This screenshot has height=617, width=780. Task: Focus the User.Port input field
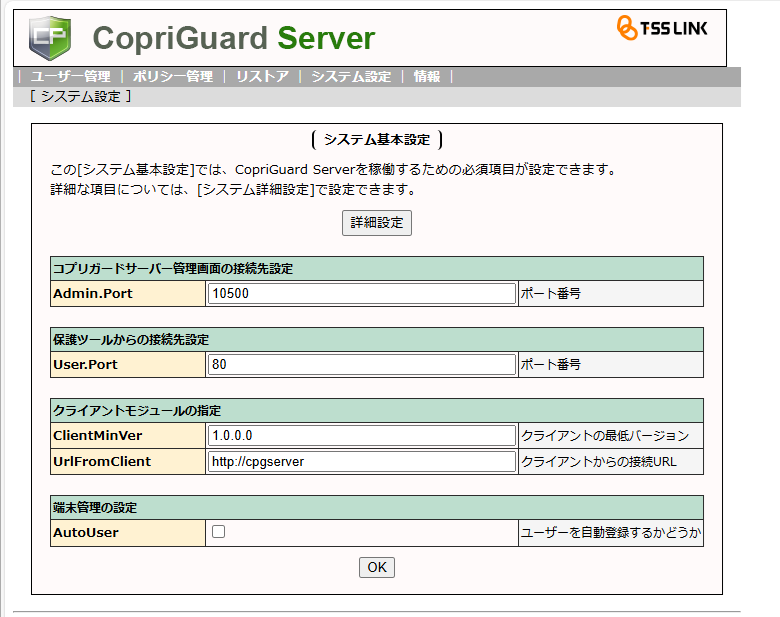pyautogui.click(x=362, y=365)
